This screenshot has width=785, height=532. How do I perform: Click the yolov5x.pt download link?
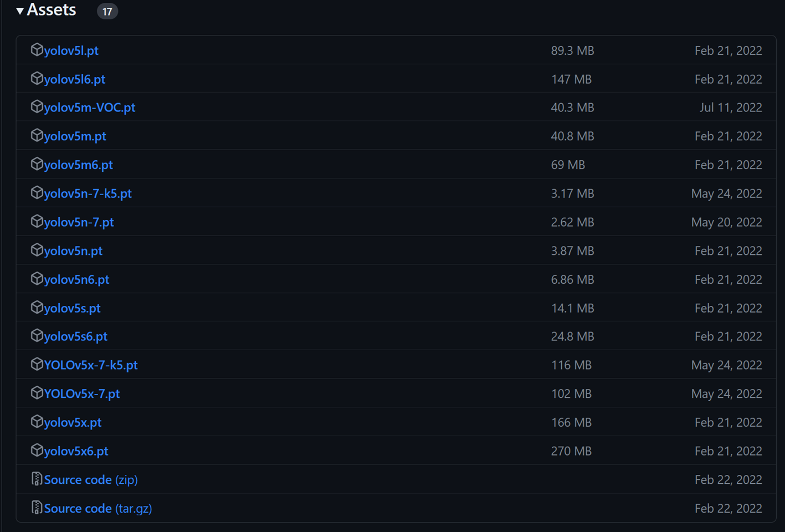(73, 422)
